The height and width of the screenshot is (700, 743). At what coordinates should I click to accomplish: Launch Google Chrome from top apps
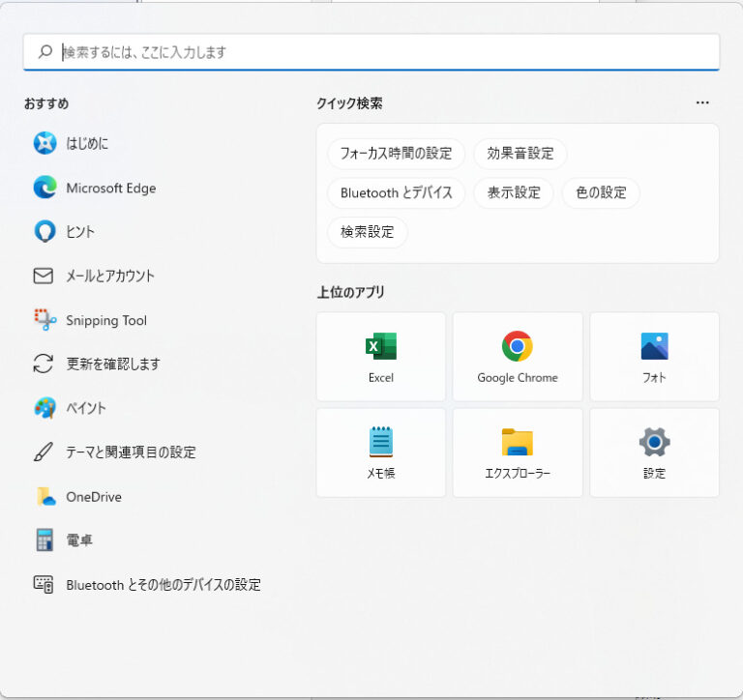tap(518, 356)
